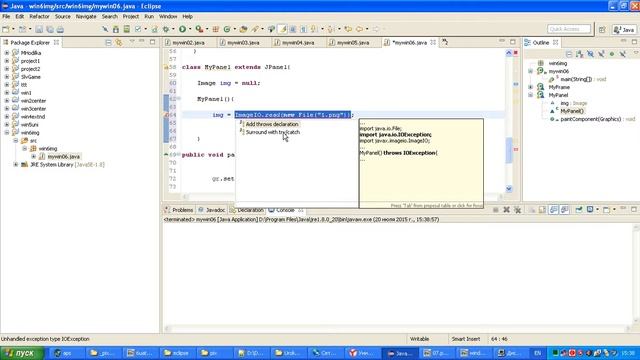Expand the win2center project node
This screenshot has width=640, height=360.
(x=7, y=100)
